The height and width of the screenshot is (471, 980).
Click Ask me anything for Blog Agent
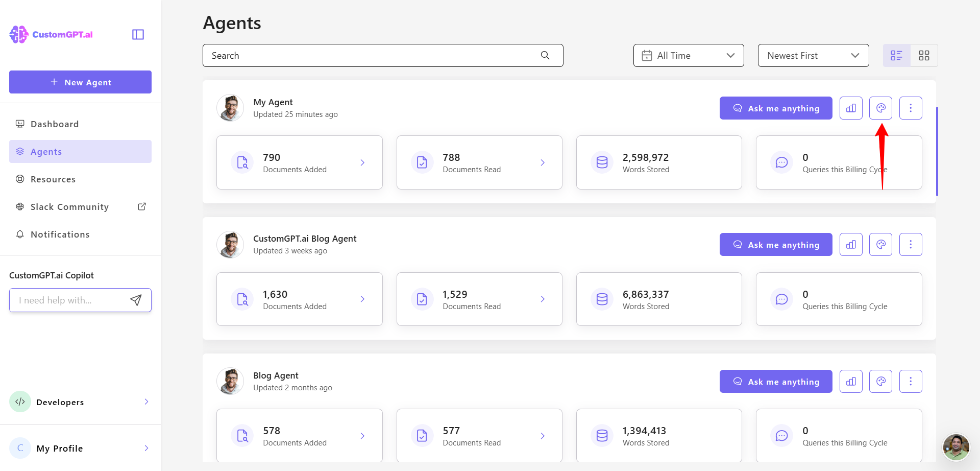pyautogui.click(x=776, y=382)
